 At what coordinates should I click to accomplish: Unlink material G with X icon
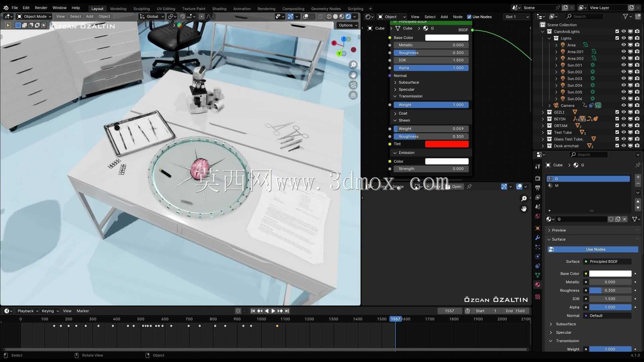(625, 219)
